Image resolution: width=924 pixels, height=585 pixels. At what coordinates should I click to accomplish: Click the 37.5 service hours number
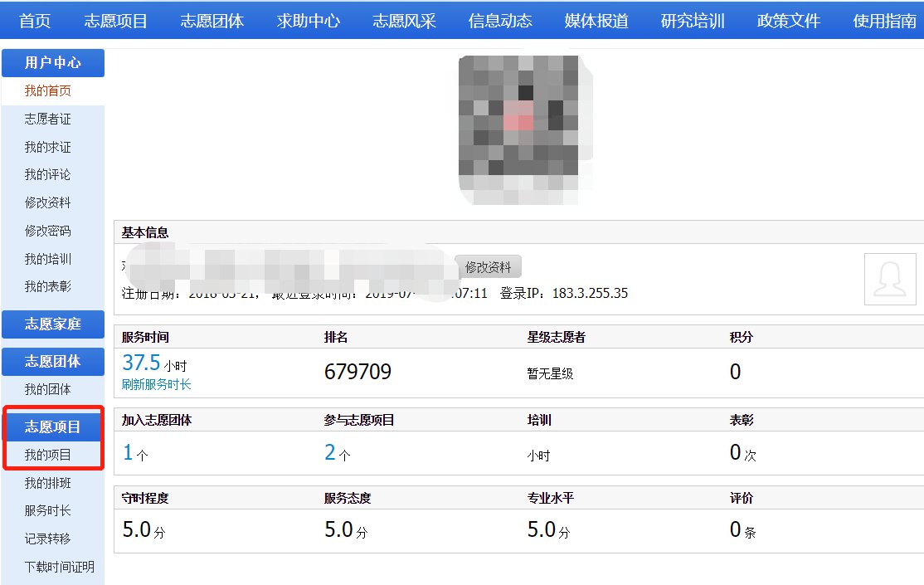point(141,363)
